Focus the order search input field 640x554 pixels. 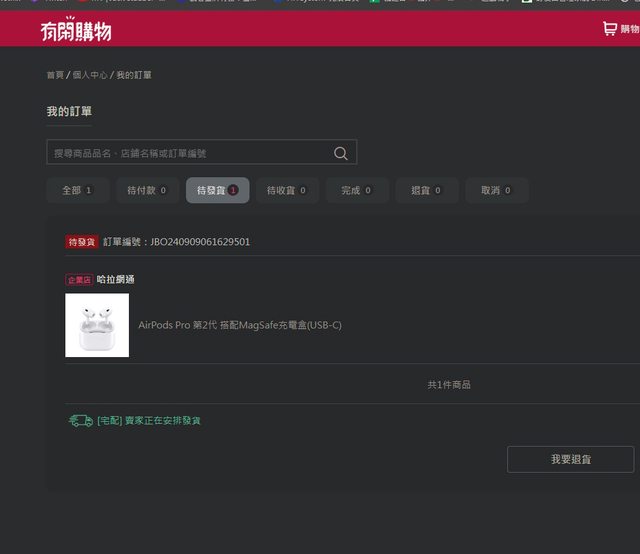pyautogui.click(x=188, y=153)
